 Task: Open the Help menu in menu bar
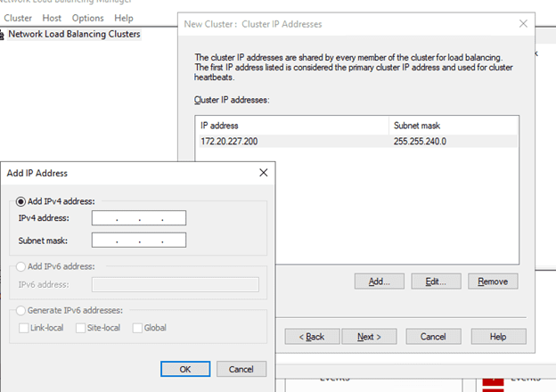[124, 18]
